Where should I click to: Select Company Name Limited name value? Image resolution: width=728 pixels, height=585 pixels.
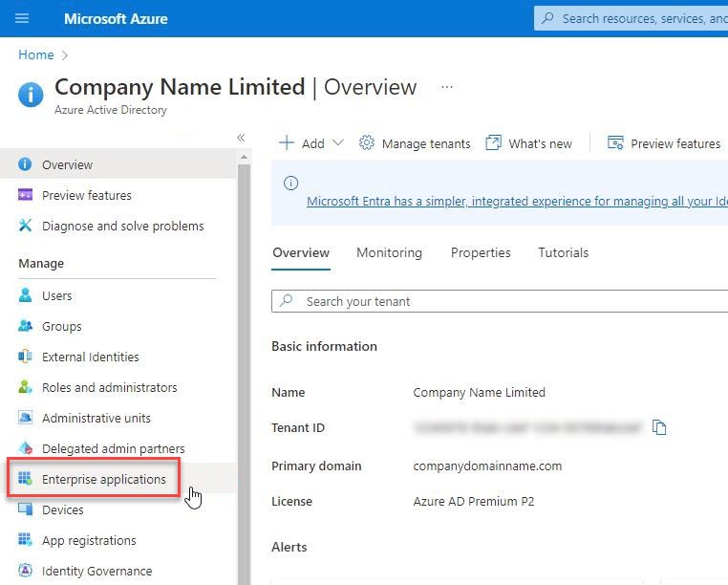[479, 392]
